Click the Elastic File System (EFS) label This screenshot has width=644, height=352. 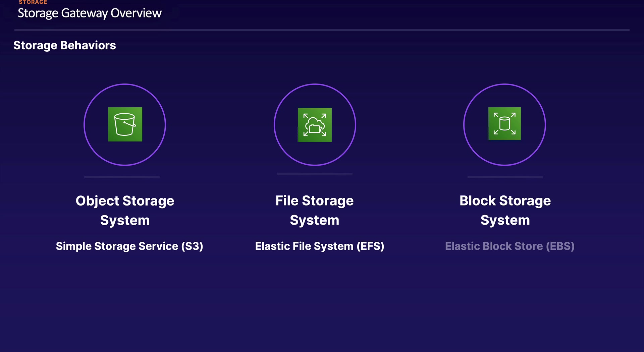tap(319, 246)
